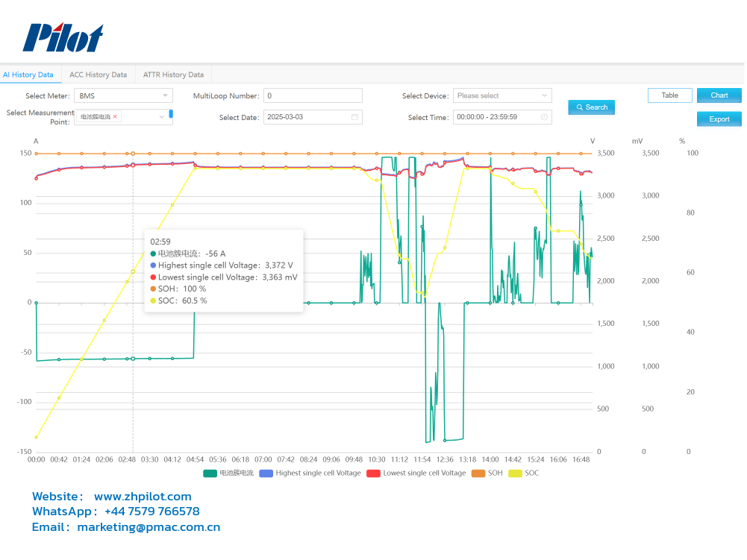The image size is (747, 560).
Task: Open the Select Time range field
Action: (502, 117)
